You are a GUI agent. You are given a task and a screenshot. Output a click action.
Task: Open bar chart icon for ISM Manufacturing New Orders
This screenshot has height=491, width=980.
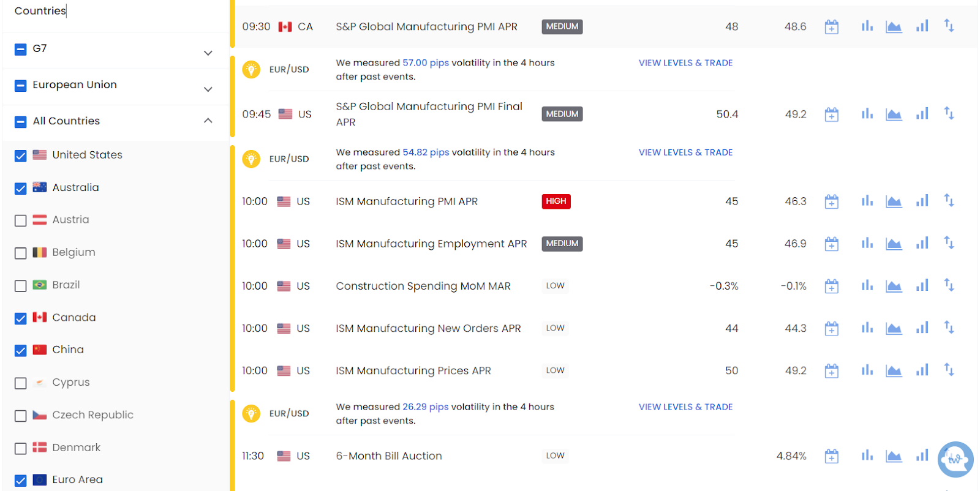click(867, 328)
